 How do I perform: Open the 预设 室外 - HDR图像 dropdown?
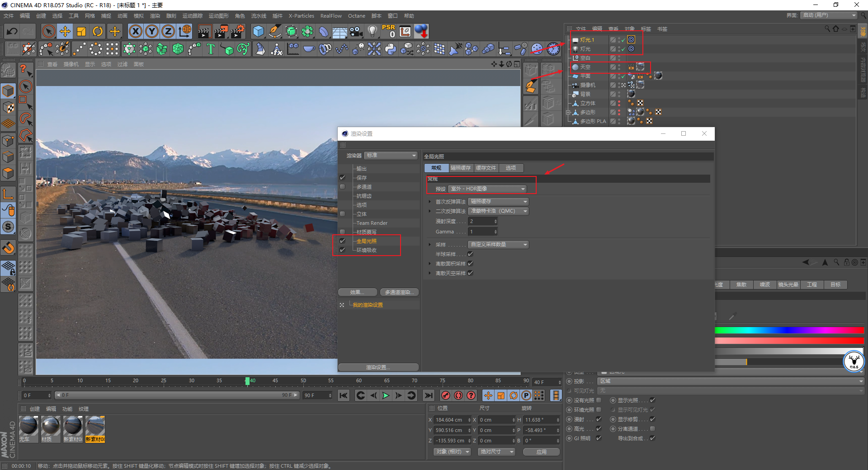click(x=488, y=189)
